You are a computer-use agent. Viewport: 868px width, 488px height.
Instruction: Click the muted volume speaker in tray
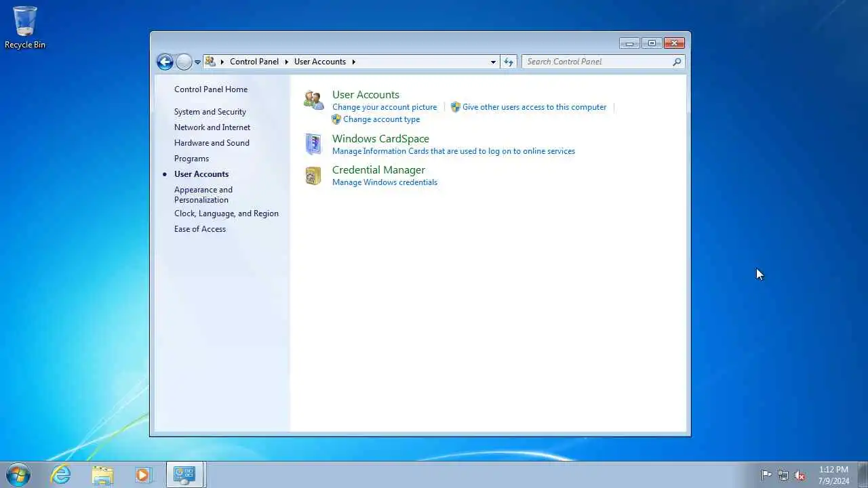pos(800,475)
